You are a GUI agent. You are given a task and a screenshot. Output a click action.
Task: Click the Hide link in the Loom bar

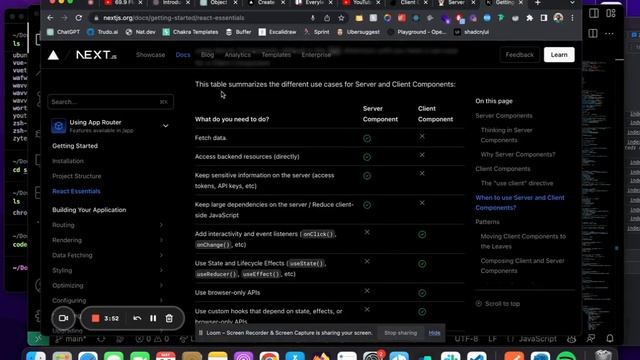coord(434,333)
